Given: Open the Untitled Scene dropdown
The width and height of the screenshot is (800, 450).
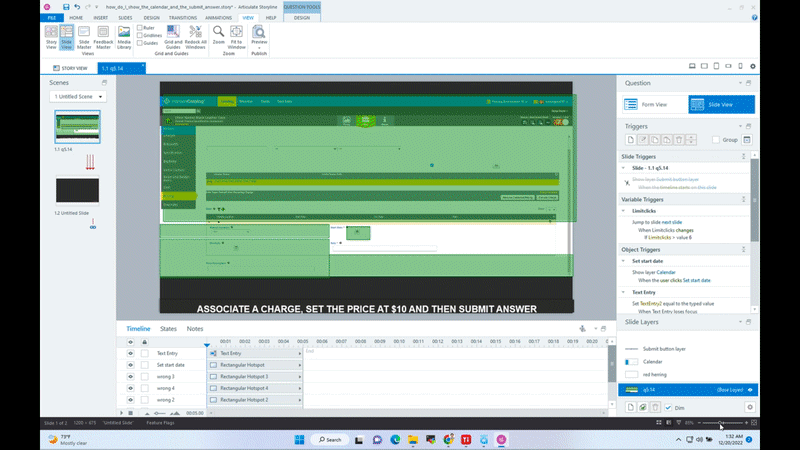Looking at the screenshot, I should (78, 97).
